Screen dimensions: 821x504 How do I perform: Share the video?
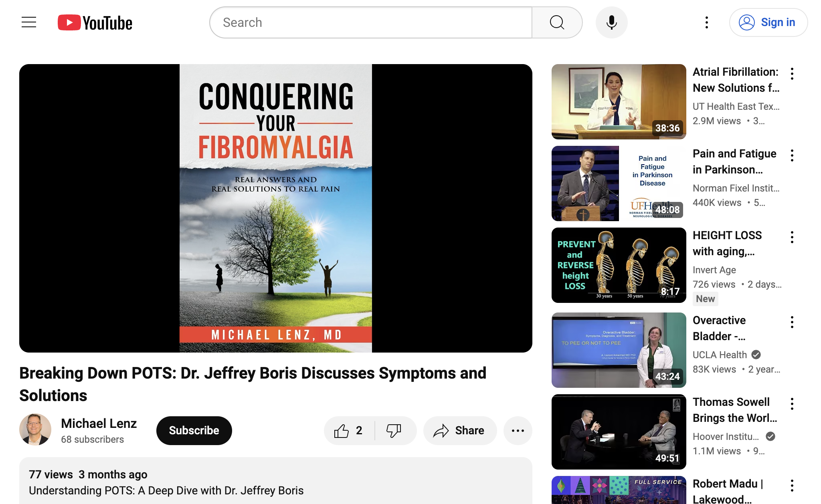[459, 430]
